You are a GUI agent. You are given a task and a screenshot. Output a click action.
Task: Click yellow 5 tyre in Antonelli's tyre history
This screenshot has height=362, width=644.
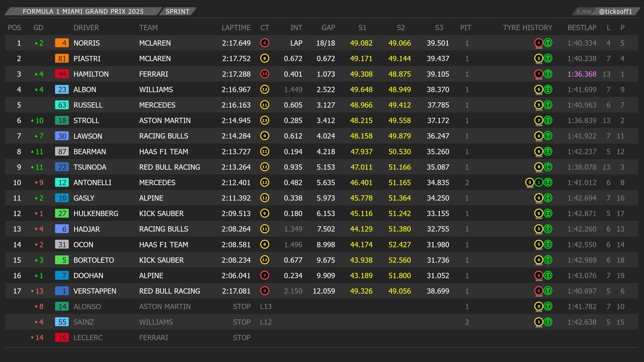530,182
